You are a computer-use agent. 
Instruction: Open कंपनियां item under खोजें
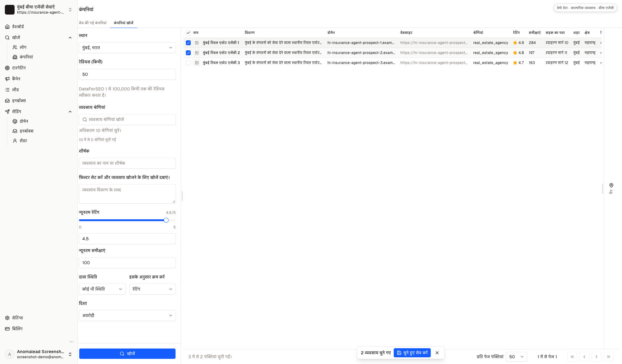coord(26,57)
